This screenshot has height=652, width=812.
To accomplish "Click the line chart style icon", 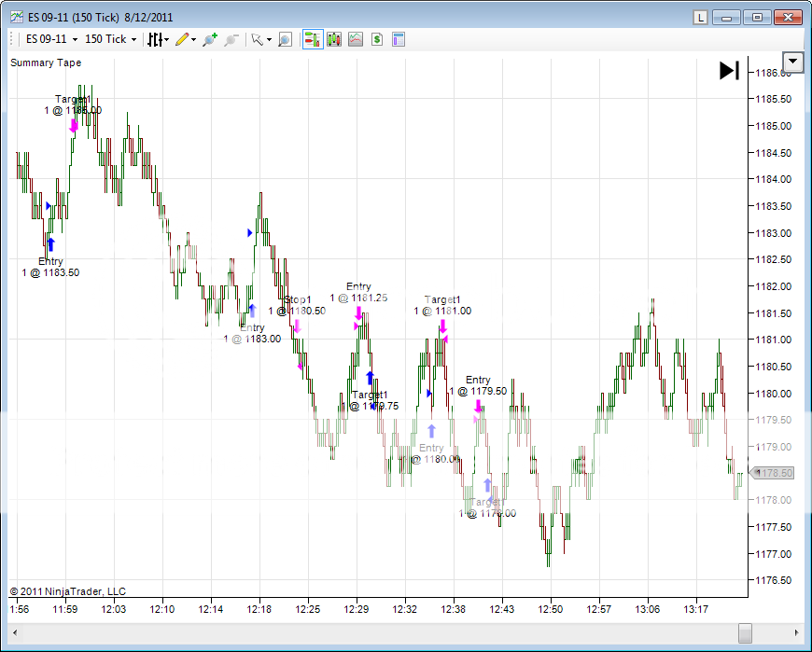I will 356,39.
